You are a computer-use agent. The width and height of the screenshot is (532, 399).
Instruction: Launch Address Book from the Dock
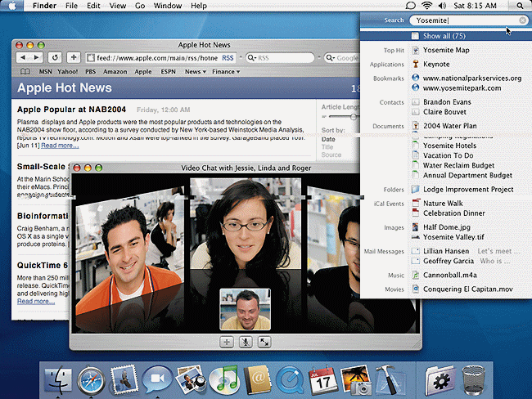258,379
